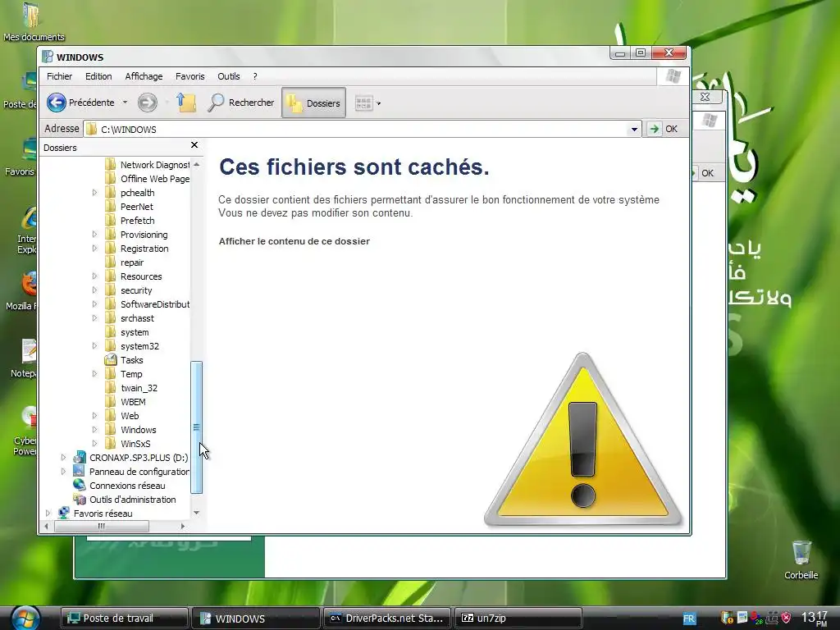Expand the pchealth folder
Image resolution: width=840 pixels, height=630 pixels.
coord(94,192)
